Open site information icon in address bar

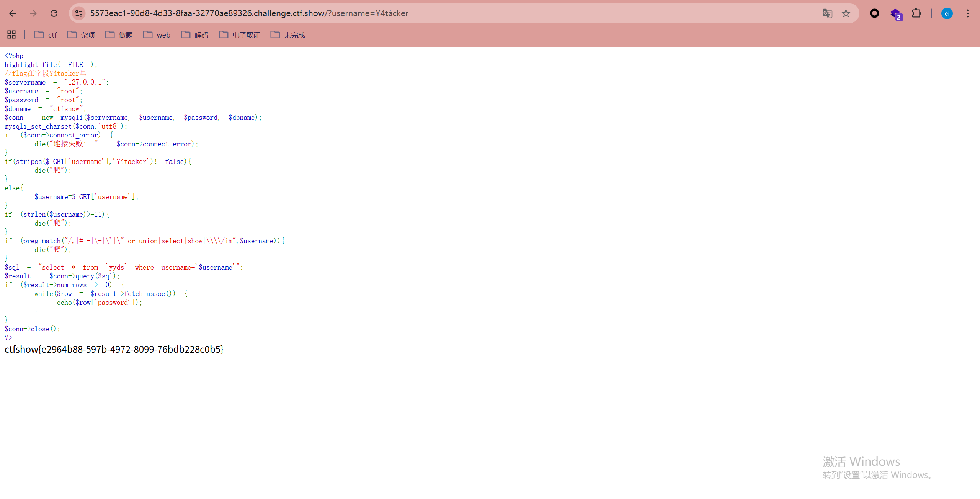(x=79, y=13)
